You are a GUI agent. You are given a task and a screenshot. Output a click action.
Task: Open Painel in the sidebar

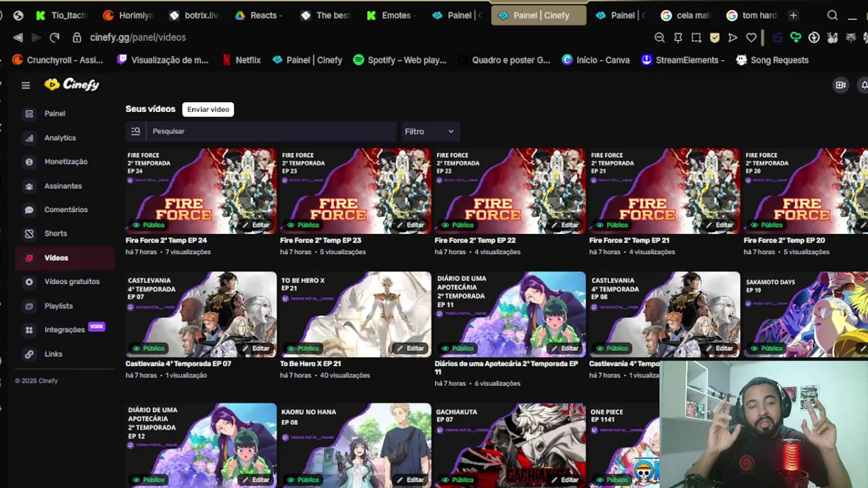(x=55, y=114)
